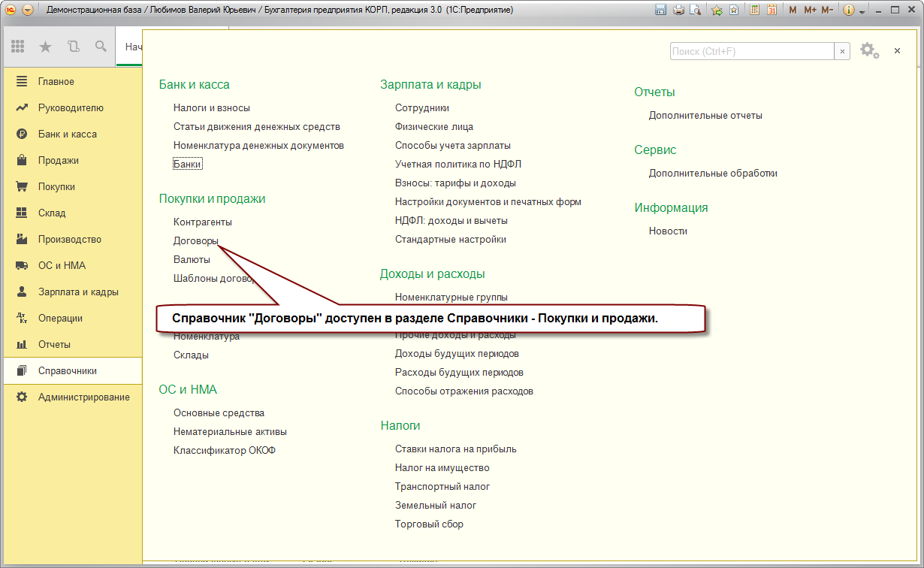The height and width of the screenshot is (568, 924).
Task: Close the Справочники menu panel
Action: (x=897, y=50)
